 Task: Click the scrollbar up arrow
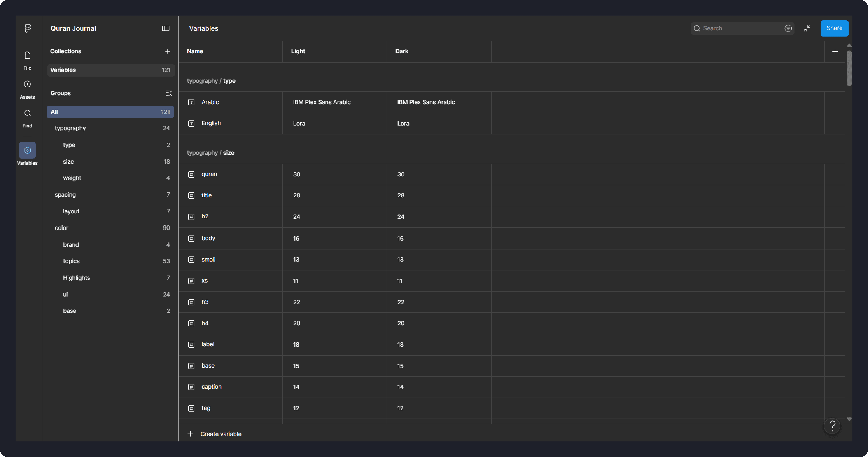tap(849, 45)
